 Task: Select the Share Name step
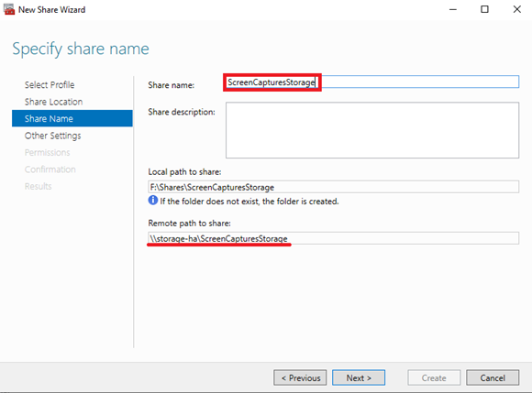pyautogui.click(x=72, y=118)
